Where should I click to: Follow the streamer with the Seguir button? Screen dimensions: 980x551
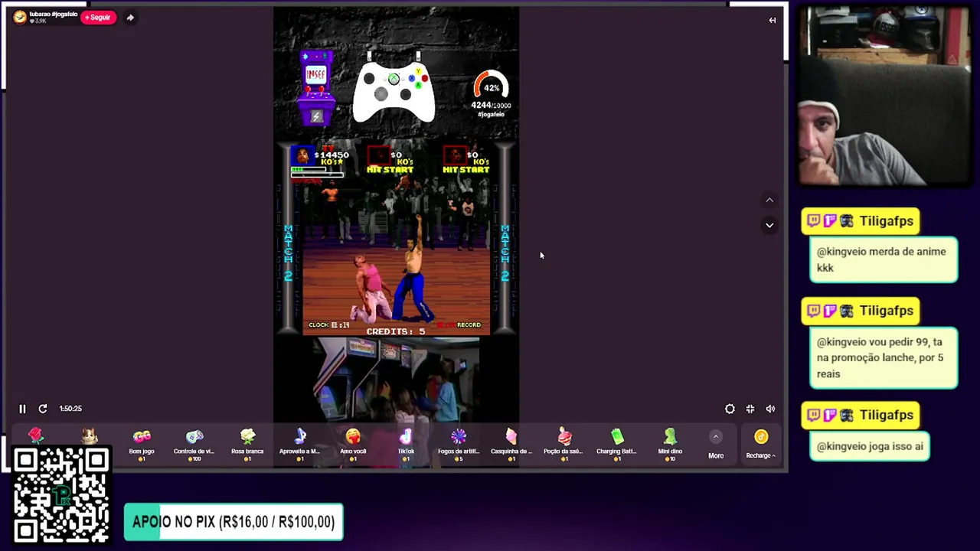point(98,17)
